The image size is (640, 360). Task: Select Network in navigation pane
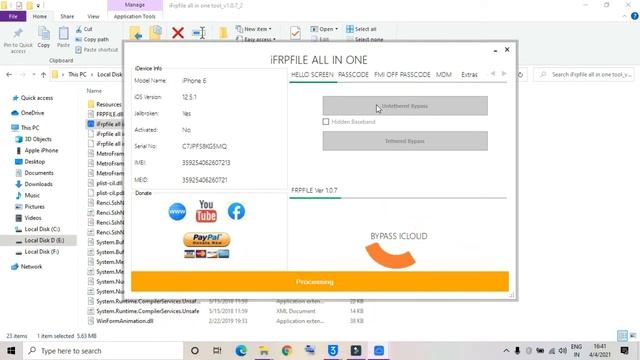click(x=27, y=267)
